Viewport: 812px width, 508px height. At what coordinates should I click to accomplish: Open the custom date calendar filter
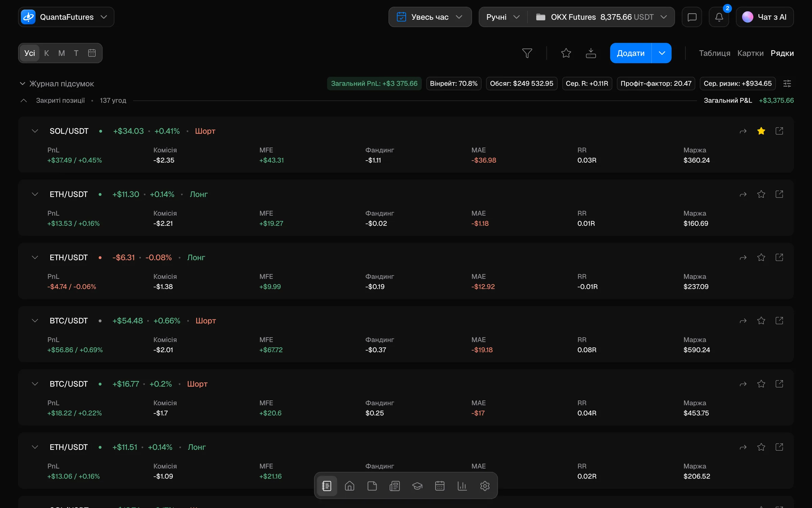[x=92, y=53]
